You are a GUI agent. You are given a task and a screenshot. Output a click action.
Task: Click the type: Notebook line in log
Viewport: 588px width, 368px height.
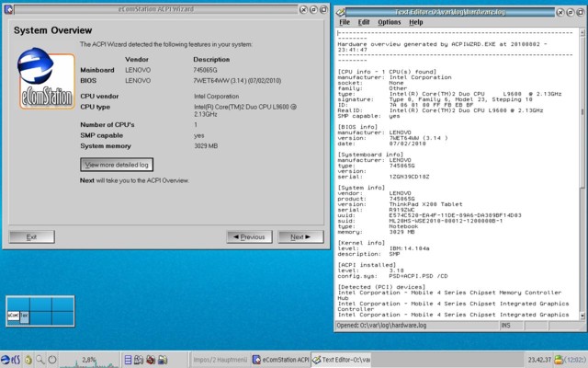coord(378,226)
